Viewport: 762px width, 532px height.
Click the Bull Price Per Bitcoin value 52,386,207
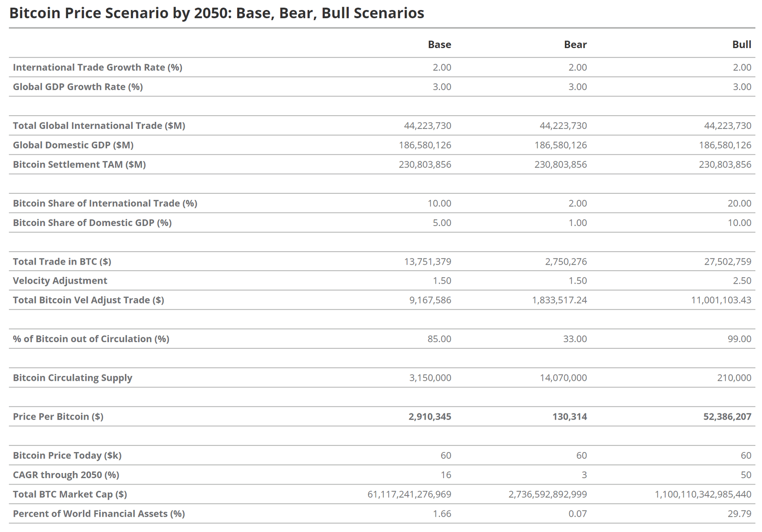pos(727,417)
